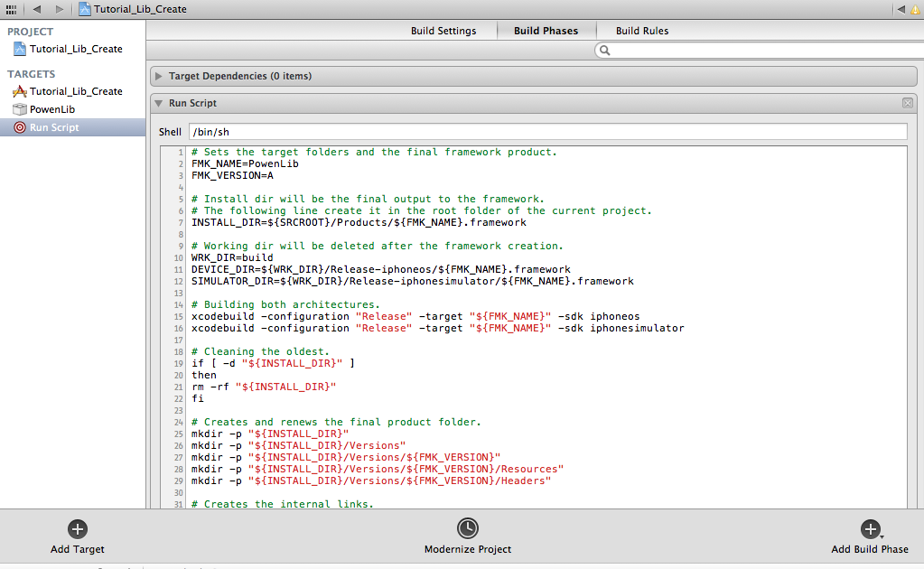Click the Tutorial_Lib_Create jump bar item

[x=133, y=9]
